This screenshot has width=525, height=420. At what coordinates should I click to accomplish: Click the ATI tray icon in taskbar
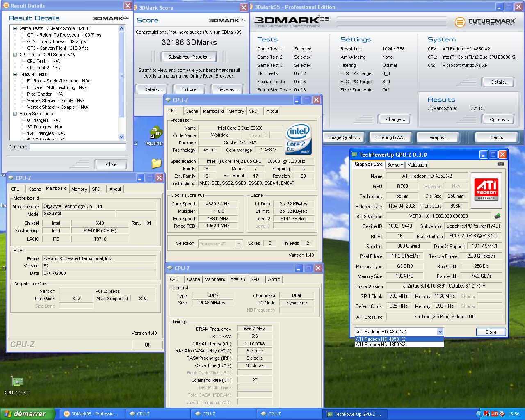(x=495, y=414)
